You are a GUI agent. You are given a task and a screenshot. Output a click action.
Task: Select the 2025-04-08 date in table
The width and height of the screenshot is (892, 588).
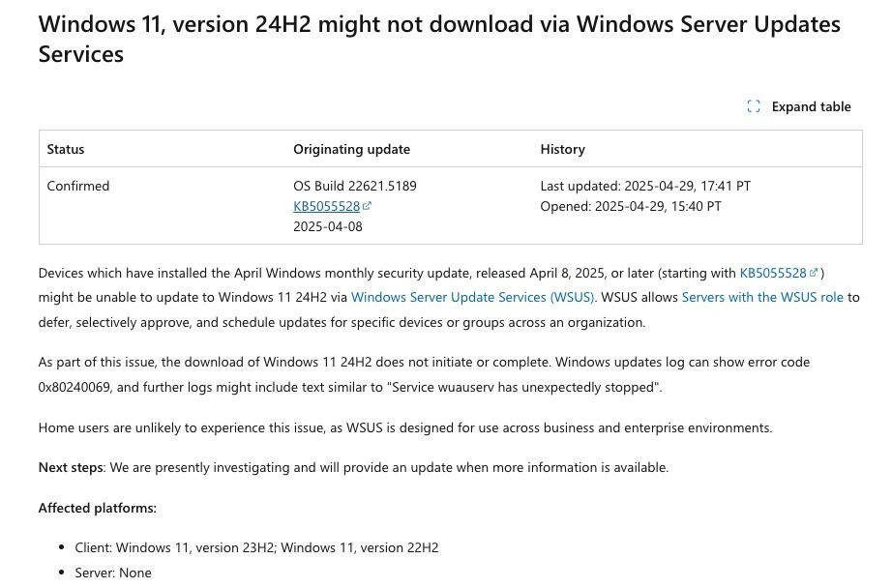[x=328, y=226]
